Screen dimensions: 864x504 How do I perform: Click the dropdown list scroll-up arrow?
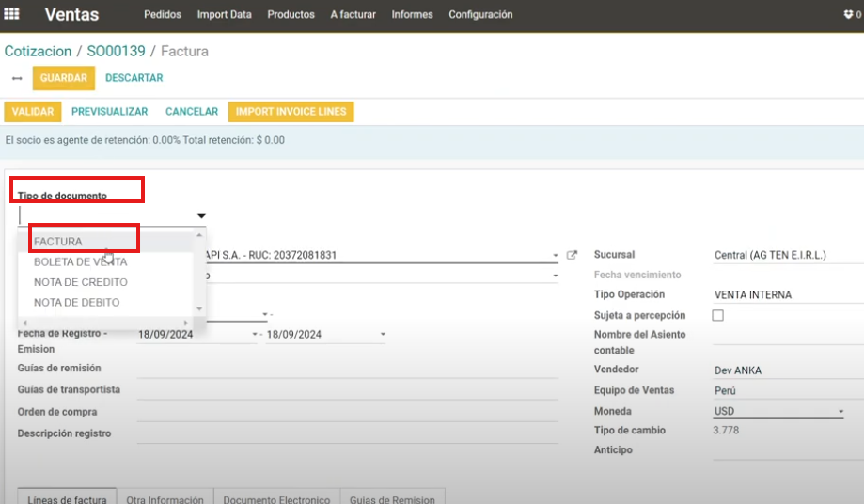pyautogui.click(x=198, y=235)
